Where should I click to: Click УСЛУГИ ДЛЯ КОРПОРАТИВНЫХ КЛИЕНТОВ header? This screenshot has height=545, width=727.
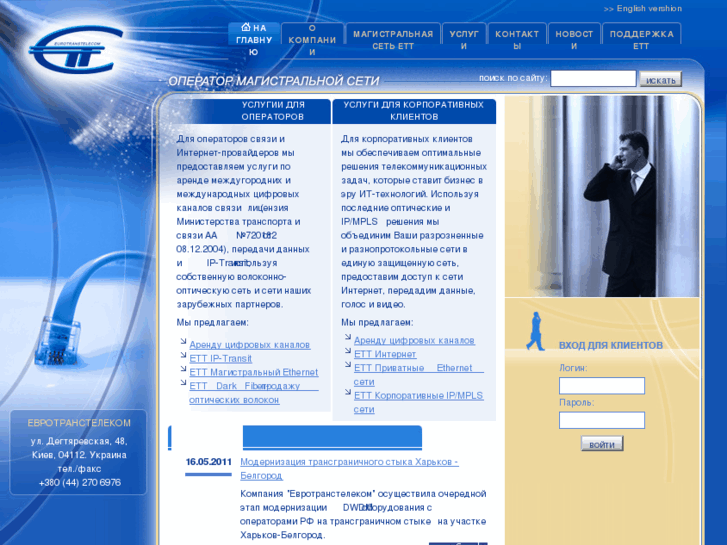[414, 111]
